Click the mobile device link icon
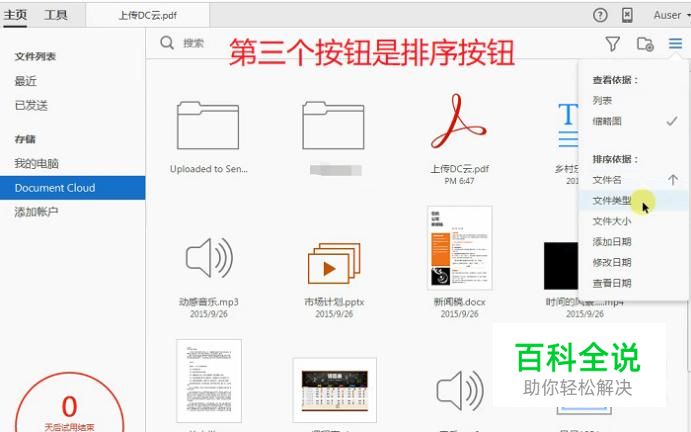Image resolution: width=691 pixels, height=432 pixels. tap(627, 15)
